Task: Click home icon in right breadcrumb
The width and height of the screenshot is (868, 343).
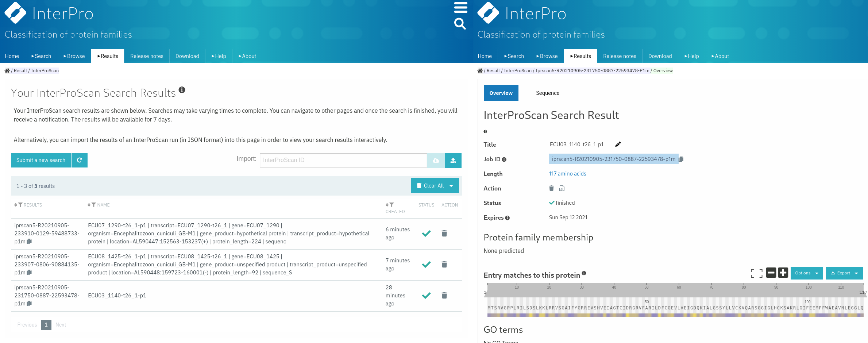Action: click(x=480, y=70)
